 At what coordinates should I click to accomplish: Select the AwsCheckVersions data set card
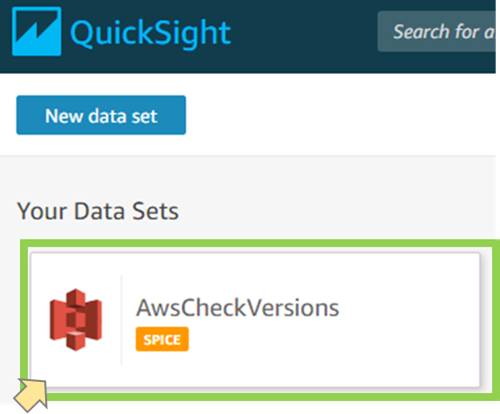pos(255,320)
